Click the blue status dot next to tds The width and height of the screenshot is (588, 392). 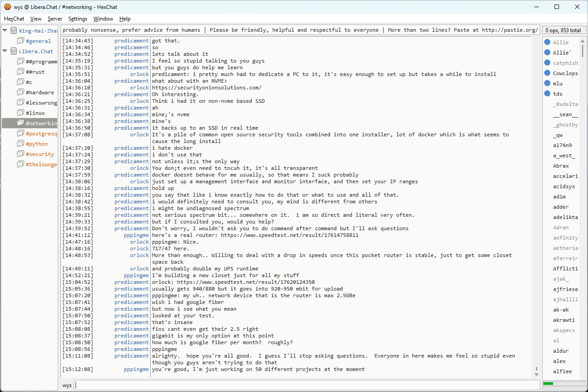coord(547,93)
